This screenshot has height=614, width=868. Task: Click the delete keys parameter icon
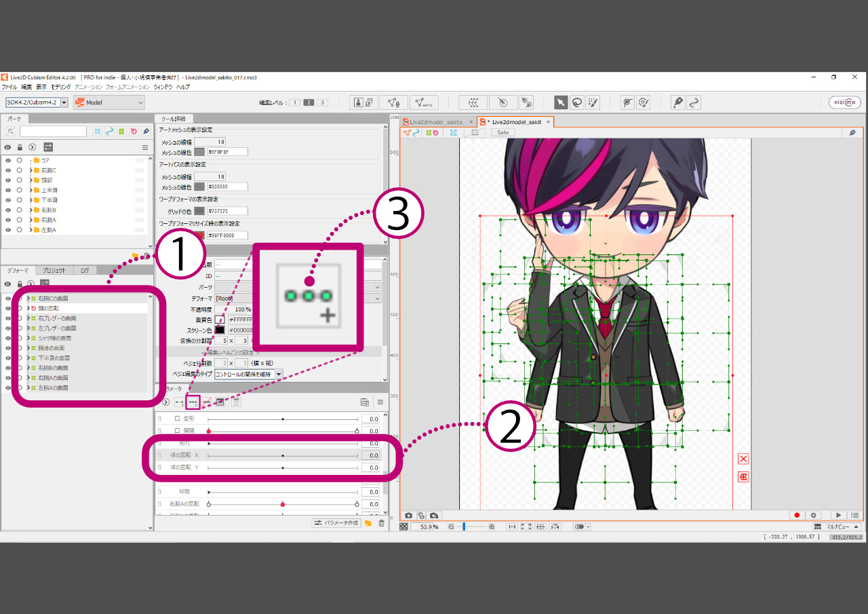207,402
